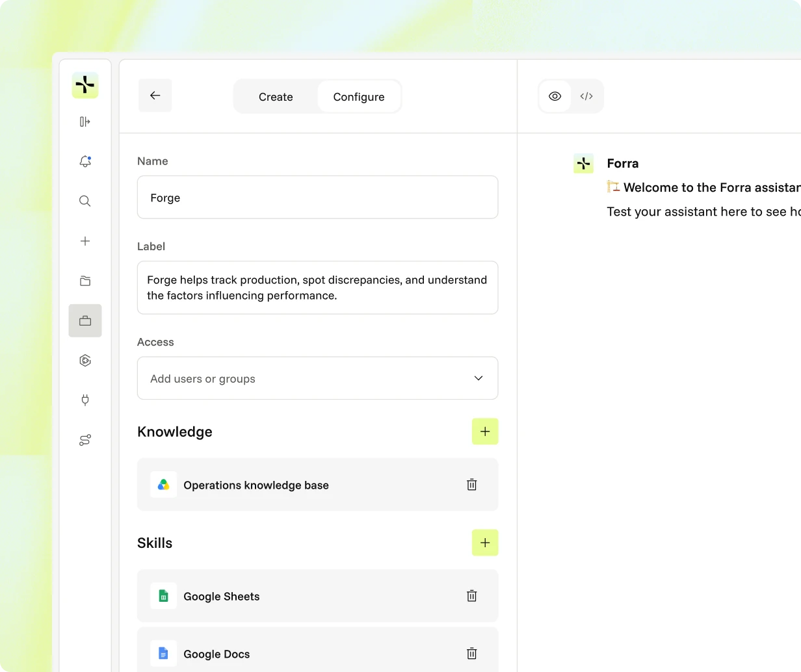Click the Google Docs icon
801x672 pixels.
click(163, 654)
